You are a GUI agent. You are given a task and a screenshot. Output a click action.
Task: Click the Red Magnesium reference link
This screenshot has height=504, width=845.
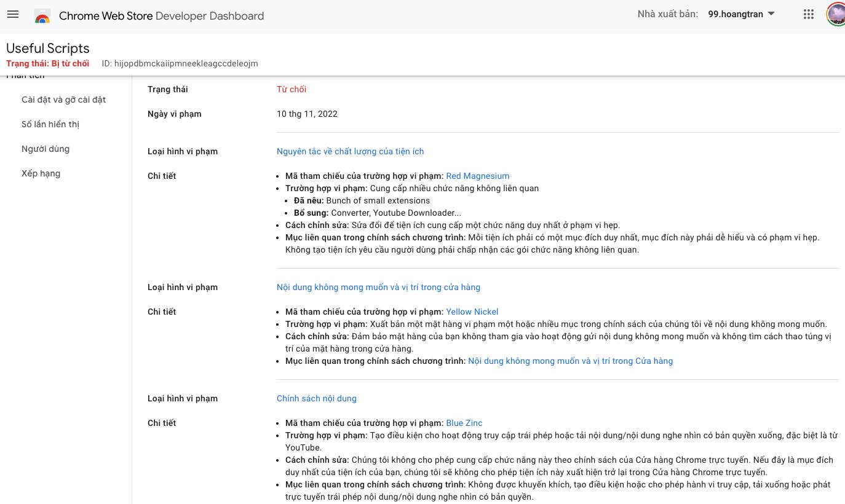point(478,176)
